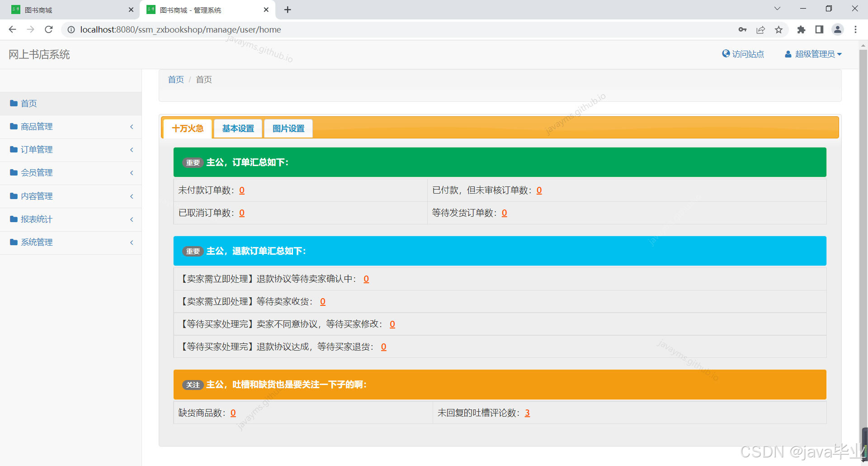View site information icon in address bar
Screen dimensions: 868x466
pos(71,29)
